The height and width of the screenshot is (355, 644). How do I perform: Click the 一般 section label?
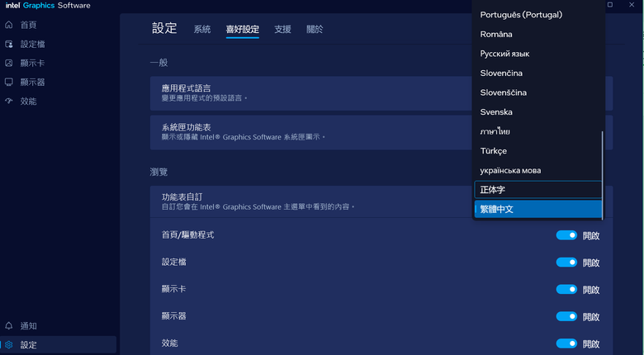159,63
